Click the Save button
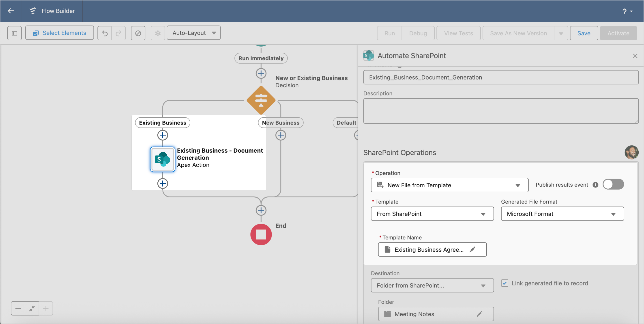This screenshot has width=644, height=324. pos(584,33)
